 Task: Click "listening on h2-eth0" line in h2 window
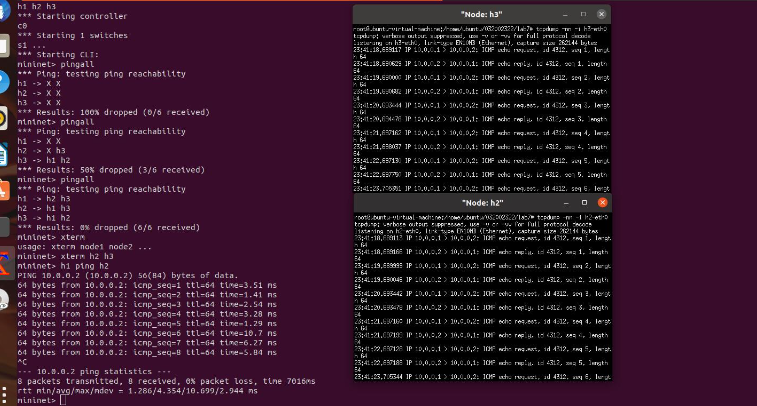[x=476, y=231]
